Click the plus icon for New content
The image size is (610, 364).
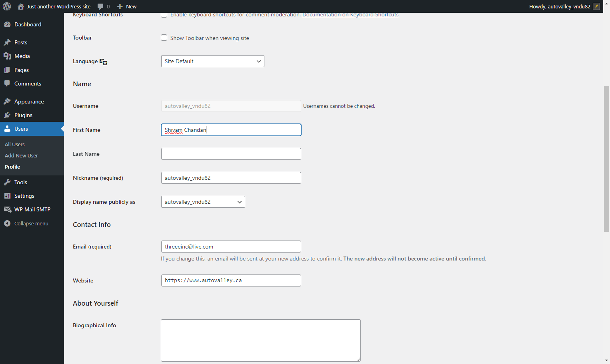coord(120,6)
